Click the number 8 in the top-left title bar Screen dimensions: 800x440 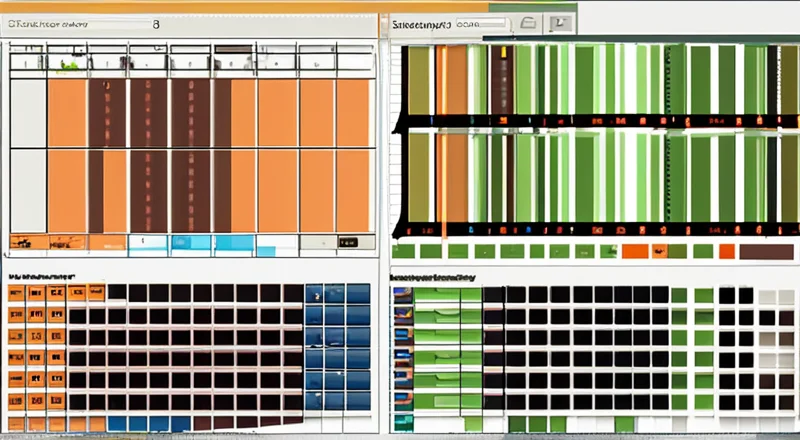coord(156,22)
